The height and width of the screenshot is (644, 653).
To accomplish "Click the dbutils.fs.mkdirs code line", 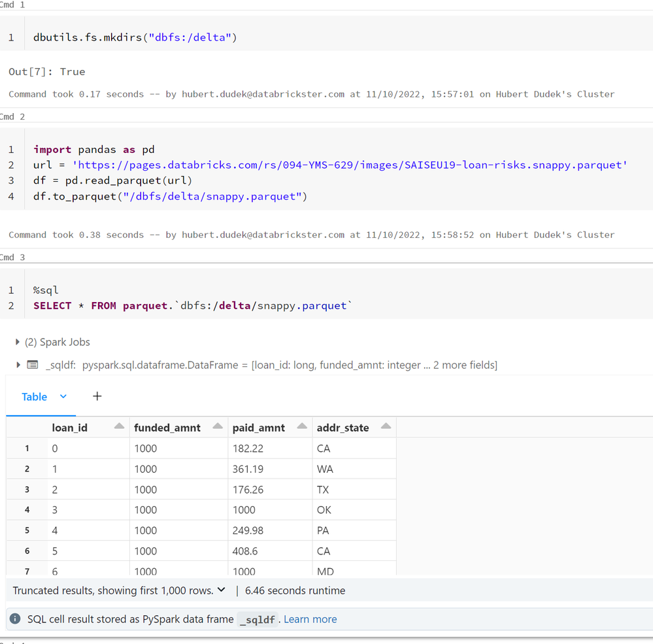I will 135,37.
